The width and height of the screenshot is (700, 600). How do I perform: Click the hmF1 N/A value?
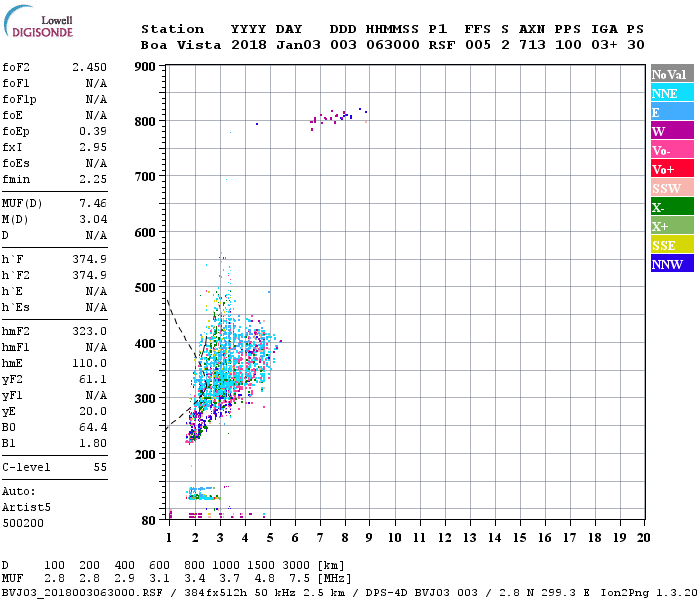tap(96, 347)
